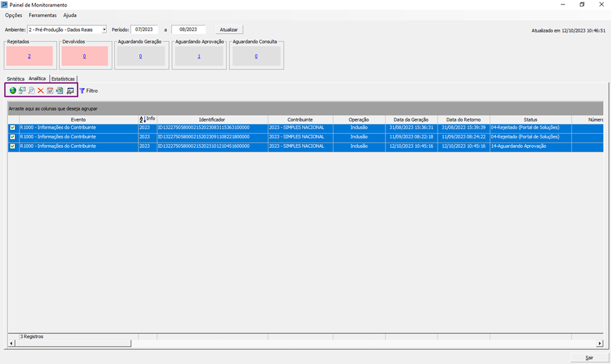The height and width of the screenshot is (364, 611).
Task: Click the red X delete icon
Action: click(x=40, y=90)
